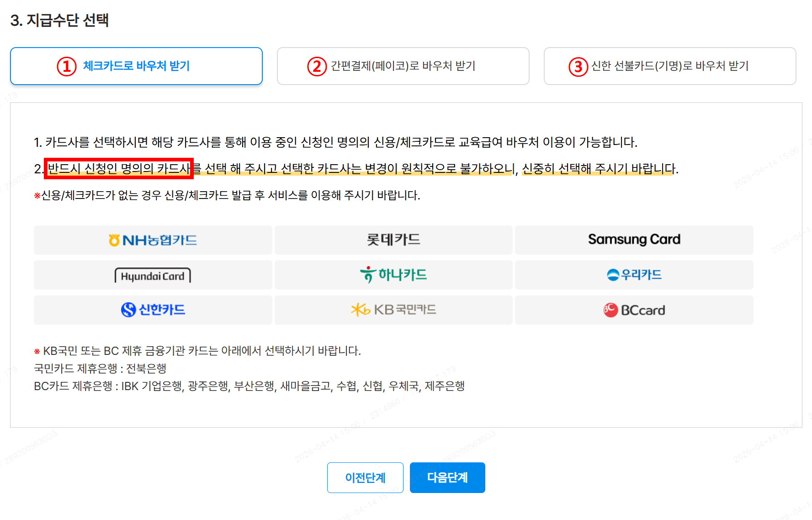Switch to 간편결제(페이코)로 바우처 받기 tab
Viewport: 812px width, 520px height.
pyautogui.click(x=403, y=66)
